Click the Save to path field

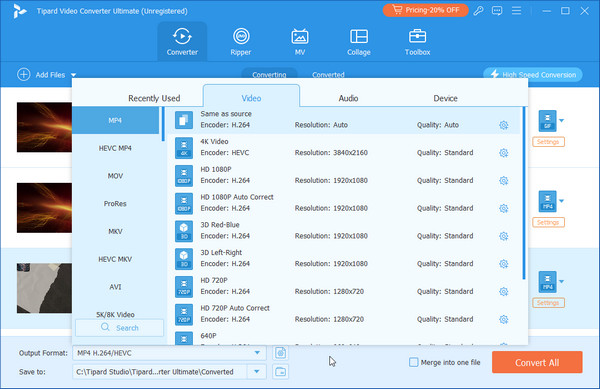tap(160, 371)
